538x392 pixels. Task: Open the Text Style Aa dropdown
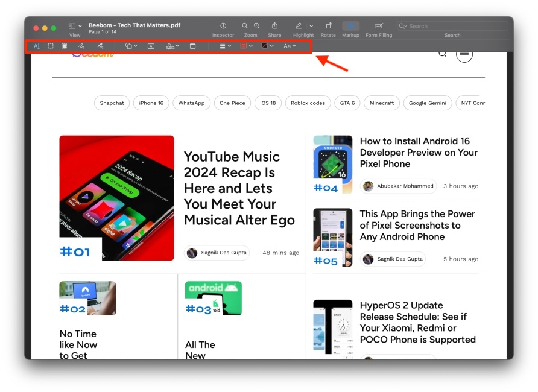290,45
